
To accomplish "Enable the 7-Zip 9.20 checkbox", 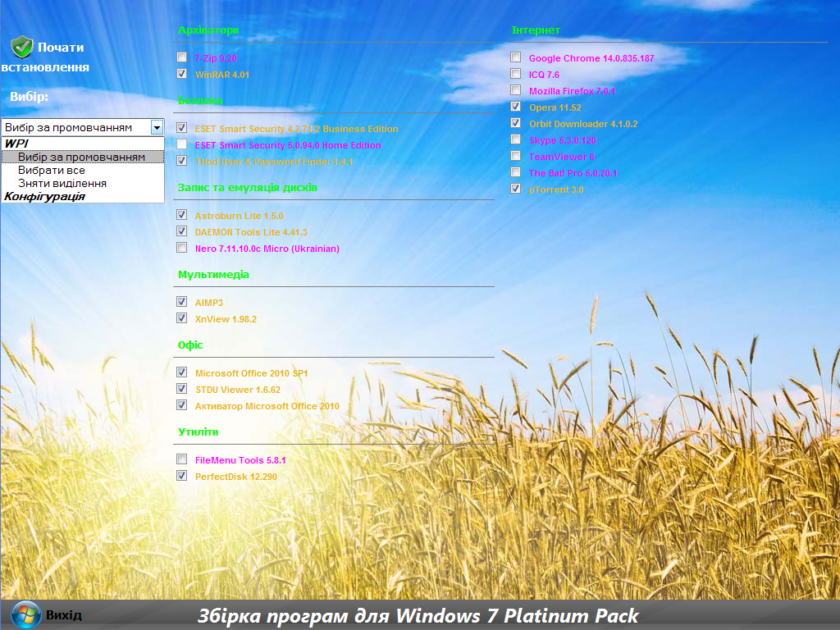I will [x=181, y=57].
